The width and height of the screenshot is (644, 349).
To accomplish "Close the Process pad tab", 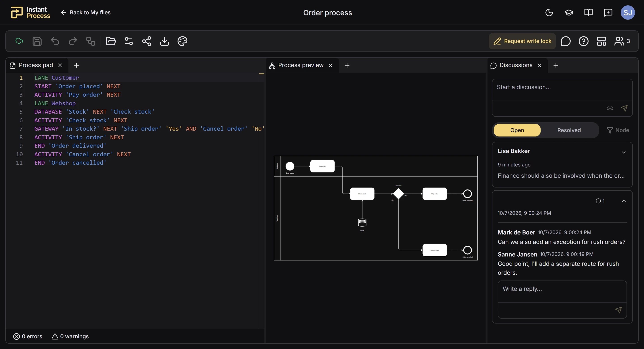I will 60,65.
